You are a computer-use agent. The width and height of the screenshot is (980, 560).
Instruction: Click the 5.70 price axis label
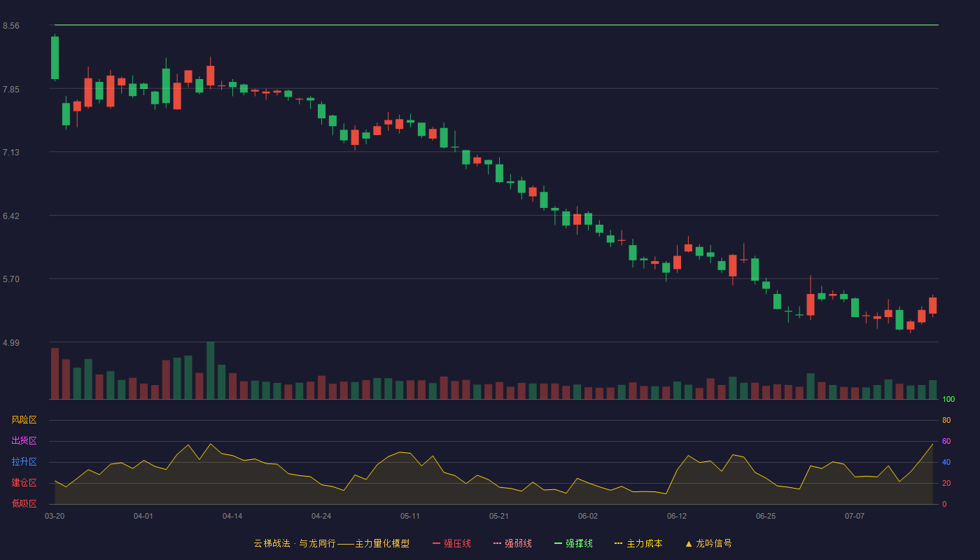click(x=11, y=279)
